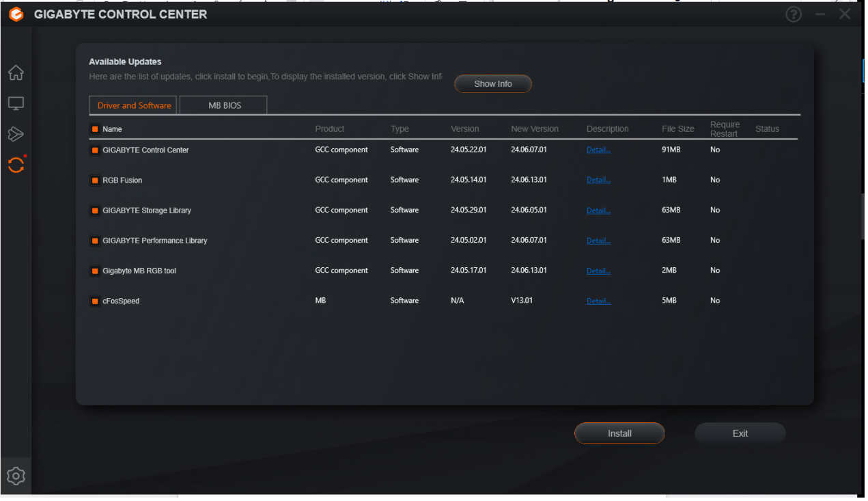Click current version 24.05.22.01
The image size is (868, 501).
[468, 150]
